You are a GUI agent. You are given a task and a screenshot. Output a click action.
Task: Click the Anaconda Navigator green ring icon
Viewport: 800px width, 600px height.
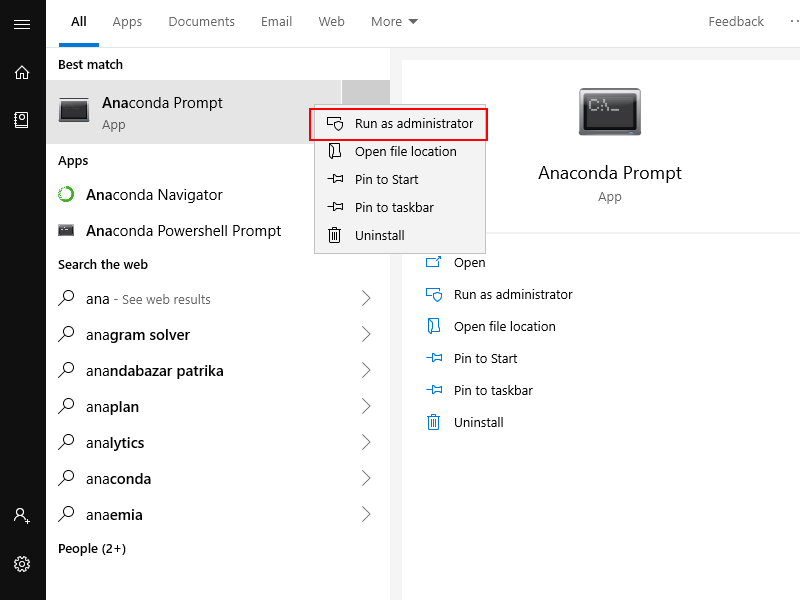click(66, 194)
